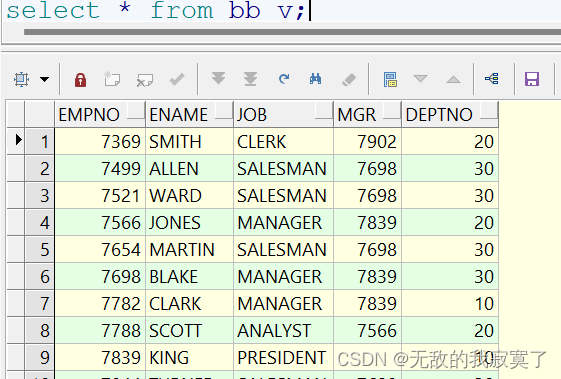Click the purple save floppy disk icon
The image size is (561, 379).
[532, 79]
